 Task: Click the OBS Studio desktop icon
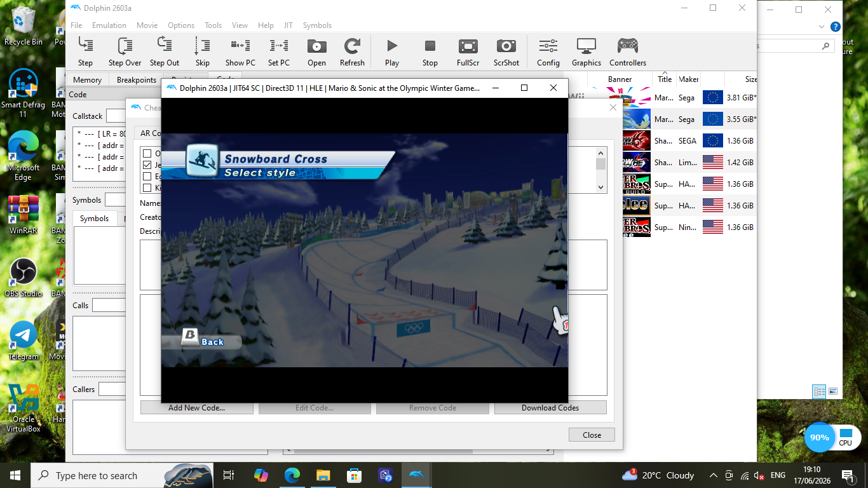[24, 278]
